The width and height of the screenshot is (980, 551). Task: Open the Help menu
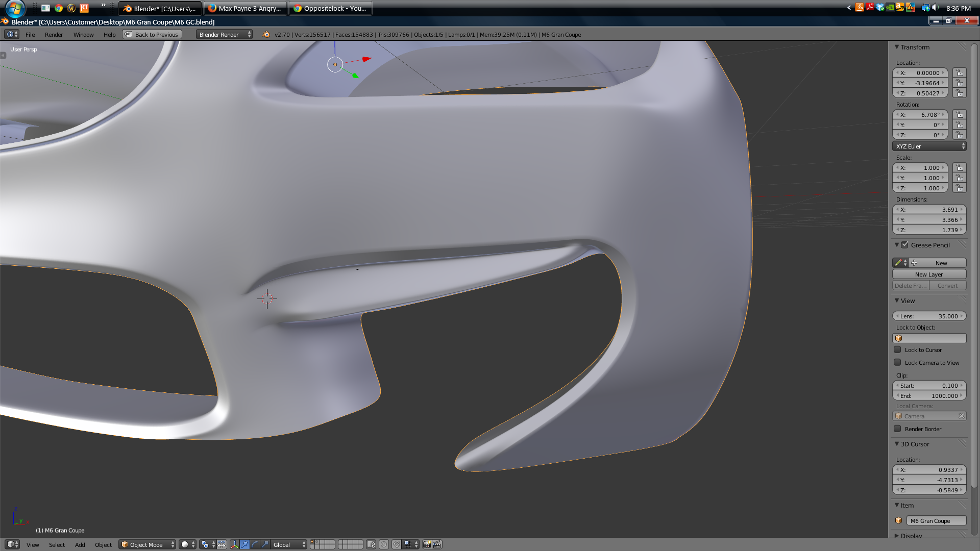click(x=109, y=34)
